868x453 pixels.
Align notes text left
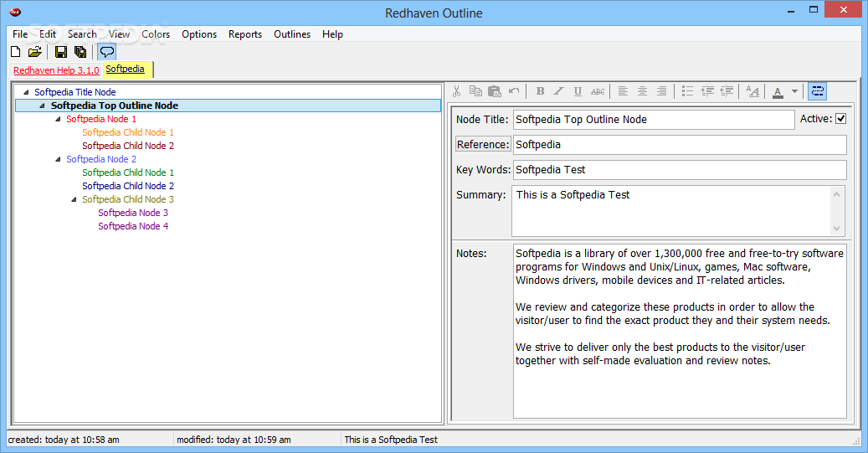click(623, 91)
